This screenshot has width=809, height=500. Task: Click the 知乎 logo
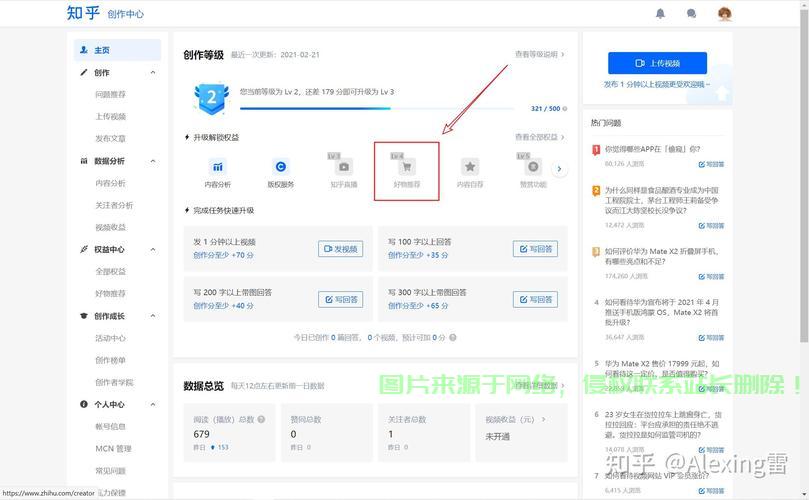click(x=83, y=13)
